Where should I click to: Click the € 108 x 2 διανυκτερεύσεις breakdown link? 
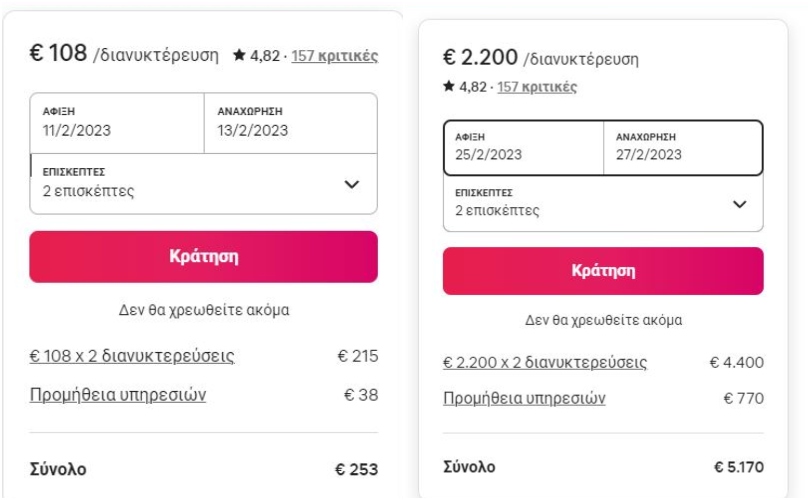132,356
